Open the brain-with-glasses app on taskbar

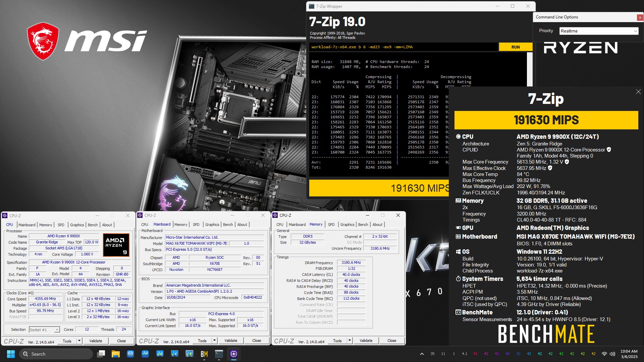(130, 354)
